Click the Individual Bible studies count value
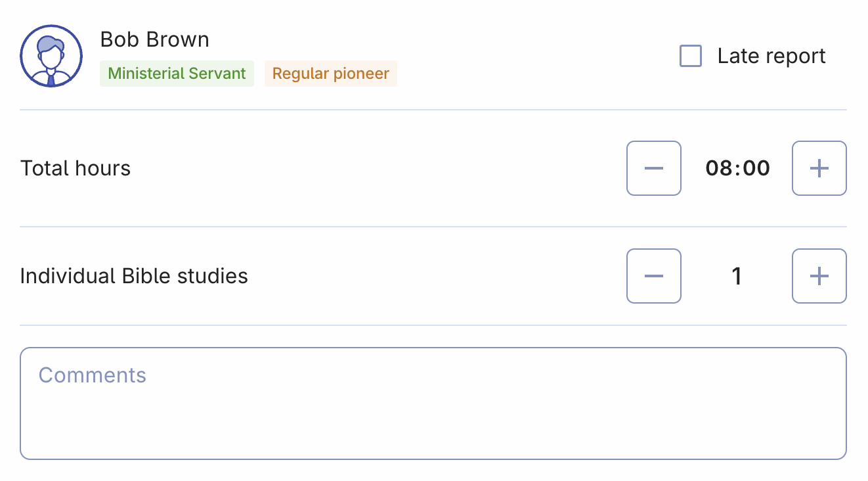 (737, 276)
